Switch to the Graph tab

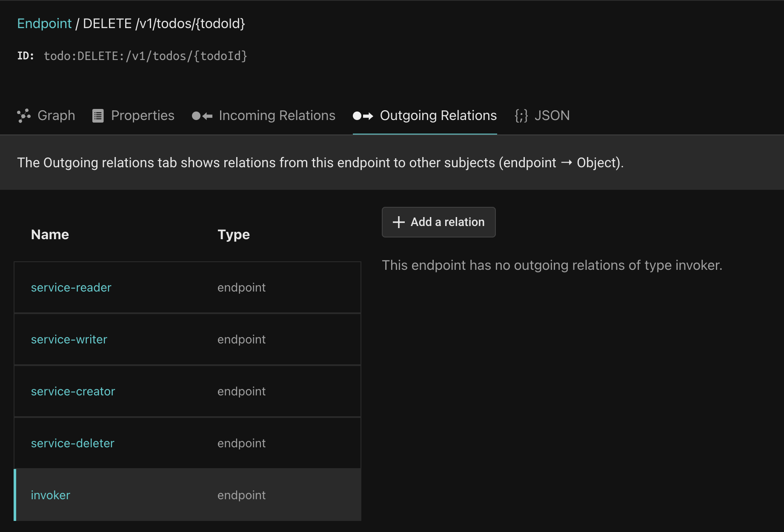pyautogui.click(x=46, y=115)
